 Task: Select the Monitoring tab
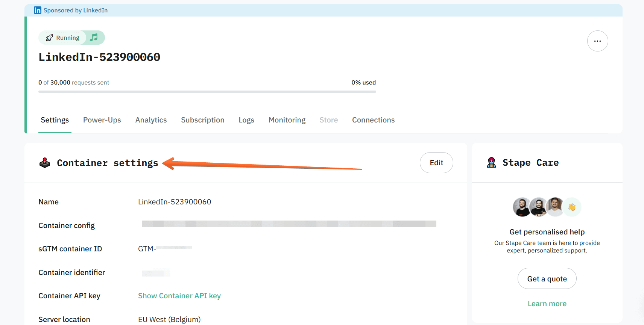coord(287,120)
